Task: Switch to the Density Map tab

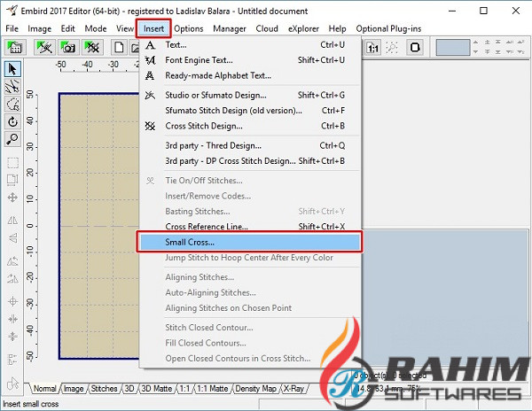Action: click(256, 389)
